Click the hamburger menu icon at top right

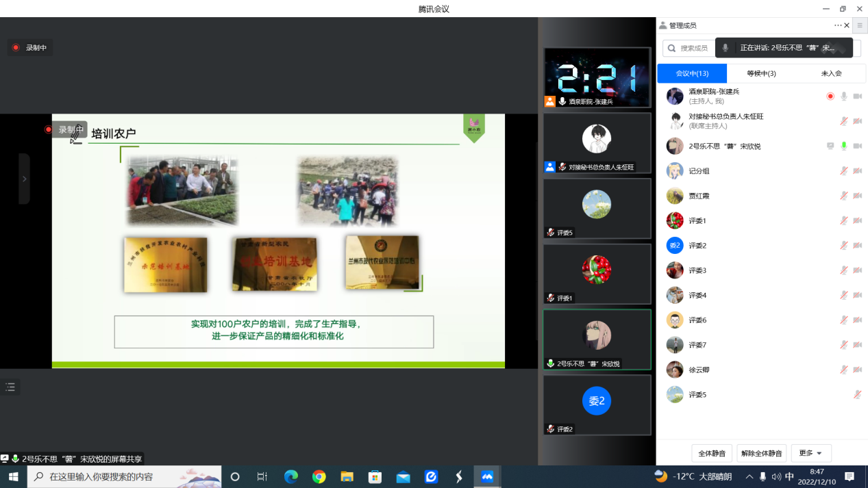[x=860, y=25]
